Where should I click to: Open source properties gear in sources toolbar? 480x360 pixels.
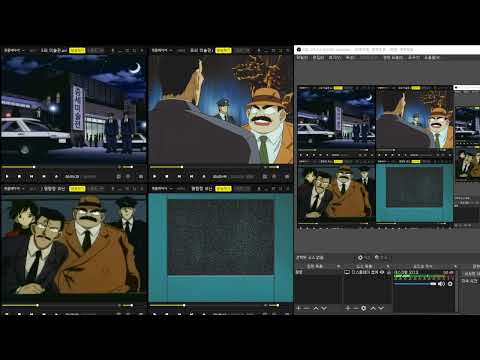(364, 308)
